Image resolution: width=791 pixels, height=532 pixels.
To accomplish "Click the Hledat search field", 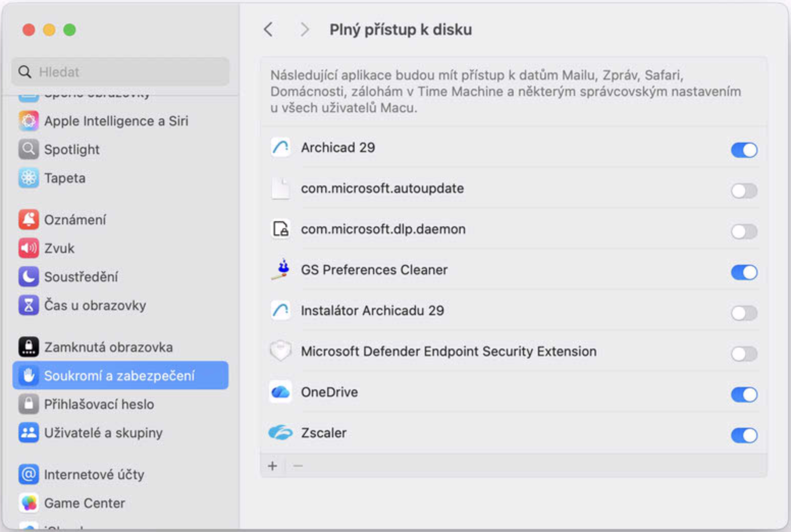I will point(127,72).
